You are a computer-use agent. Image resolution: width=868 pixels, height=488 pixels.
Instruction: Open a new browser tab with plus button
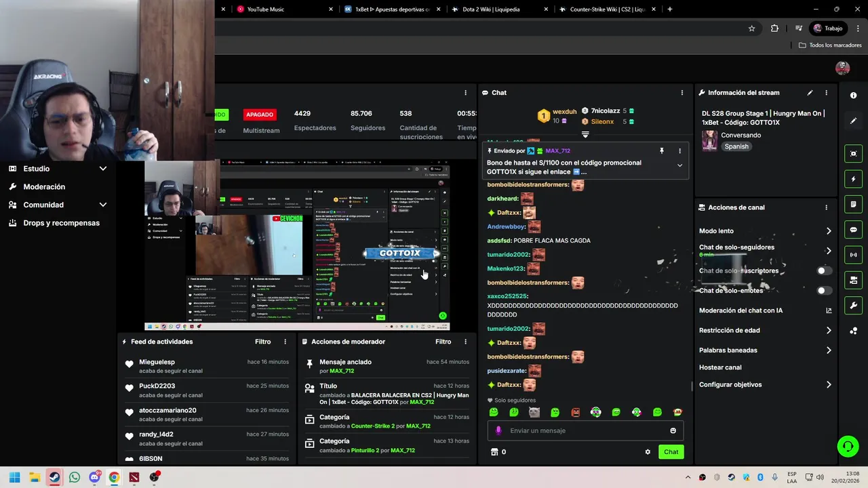click(670, 9)
